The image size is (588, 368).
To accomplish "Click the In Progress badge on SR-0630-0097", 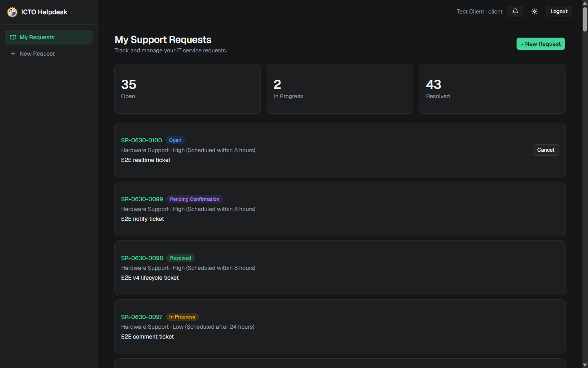I will coord(182,317).
